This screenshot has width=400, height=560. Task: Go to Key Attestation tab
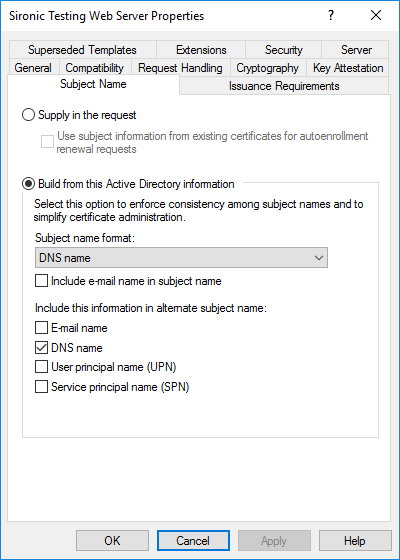[348, 68]
